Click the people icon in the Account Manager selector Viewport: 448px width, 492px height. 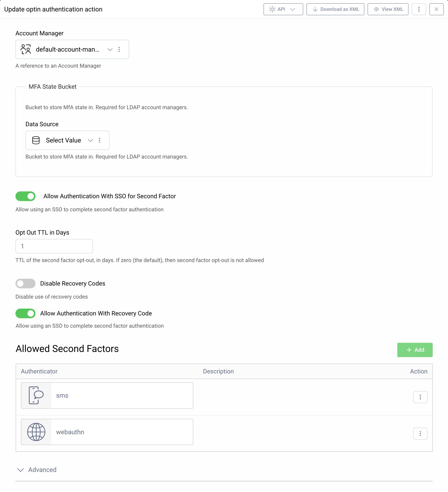(x=26, y=49)
